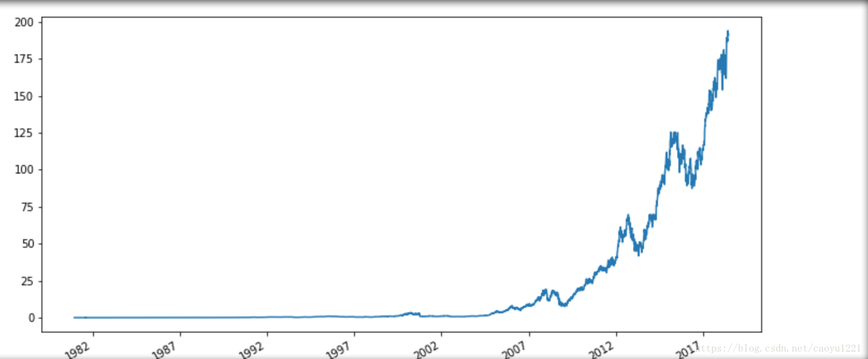Click the x-axis label 1987
The image size is (868, 359).
(164, 350)
